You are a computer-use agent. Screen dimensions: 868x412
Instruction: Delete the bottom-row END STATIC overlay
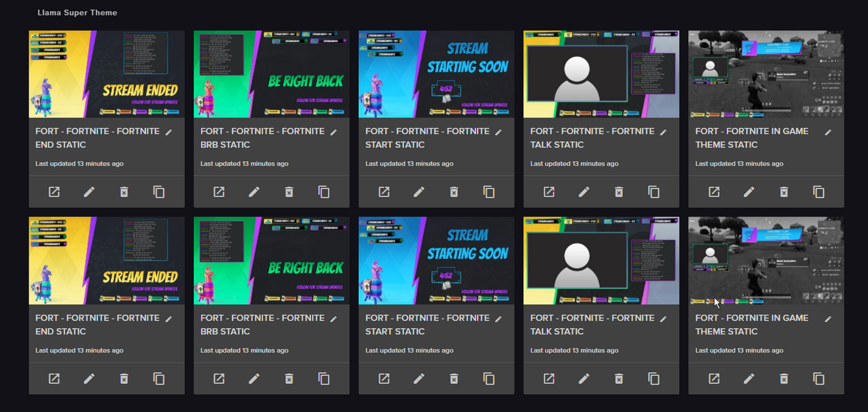[x=124, y=379]
